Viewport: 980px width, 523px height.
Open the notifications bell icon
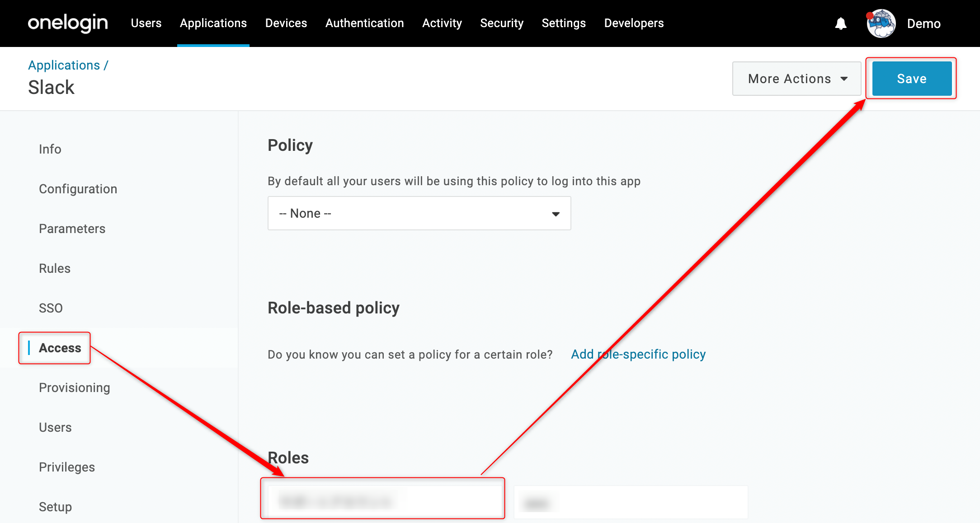(840, 23)
